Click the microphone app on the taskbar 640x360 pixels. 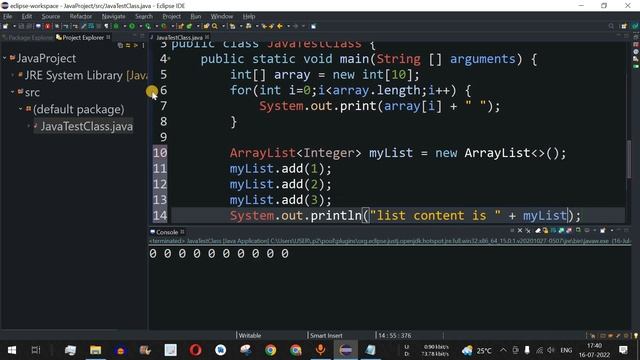pyautogui.click(x=320, y=350)
